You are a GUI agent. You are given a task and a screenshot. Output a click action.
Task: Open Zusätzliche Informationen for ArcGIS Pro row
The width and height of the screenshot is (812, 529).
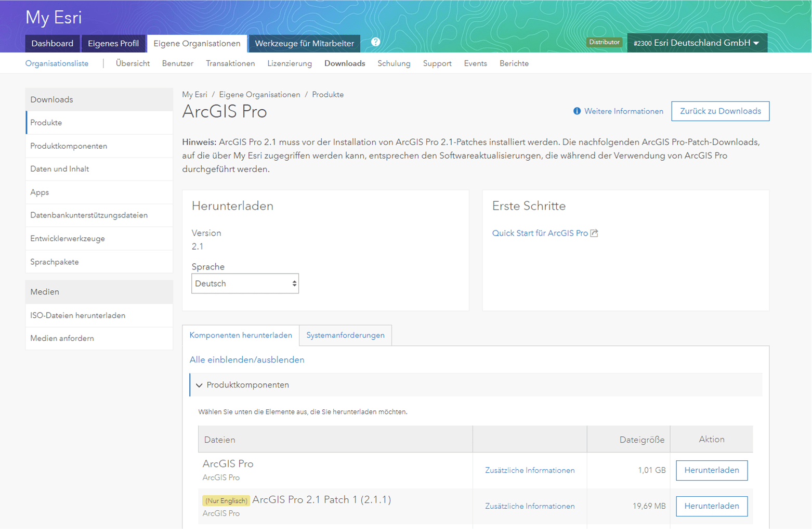[530, 470]
